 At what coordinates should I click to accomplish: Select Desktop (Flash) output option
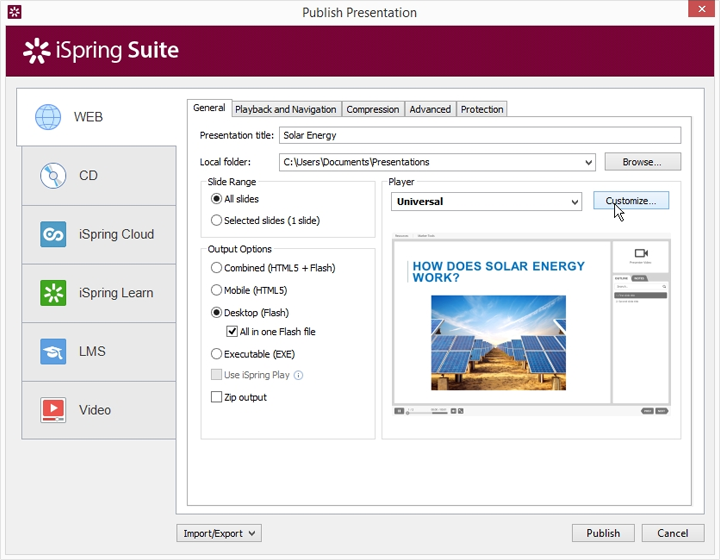pos(216,313)
